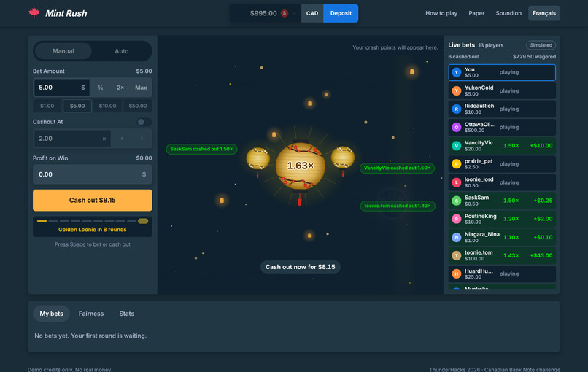Viewport: 588px width, 372px height.
Task: Double the bet with the 2× button
Action: click(x=120, y=88)
